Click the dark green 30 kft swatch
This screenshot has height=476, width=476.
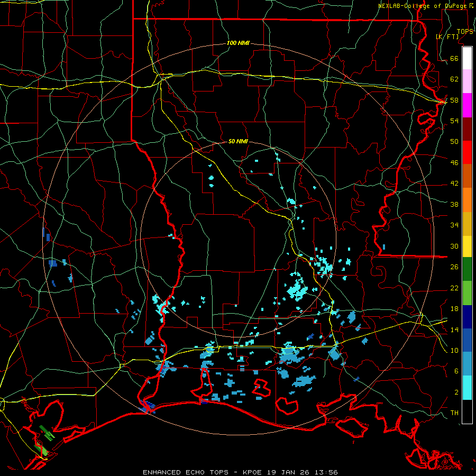[467, 269]
